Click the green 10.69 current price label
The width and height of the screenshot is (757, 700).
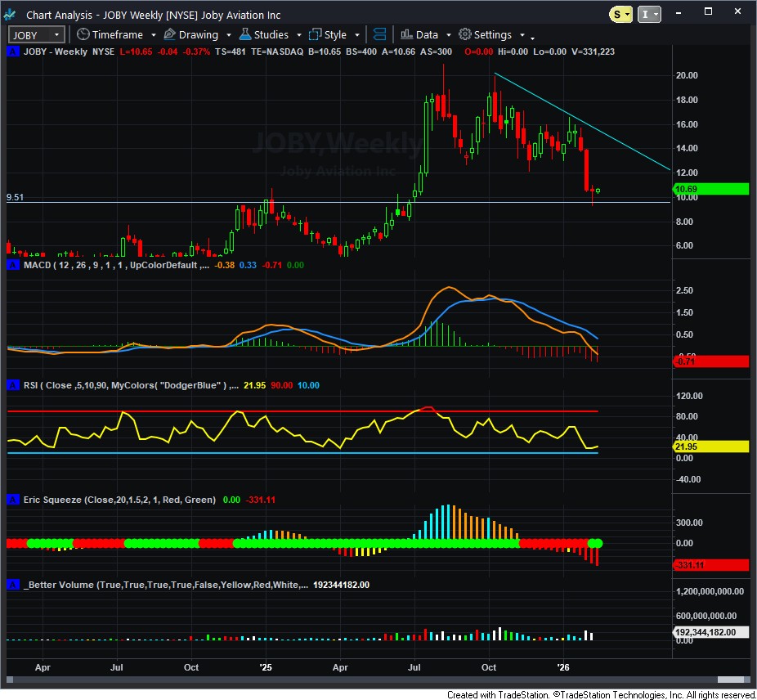[x=710, y=189]
